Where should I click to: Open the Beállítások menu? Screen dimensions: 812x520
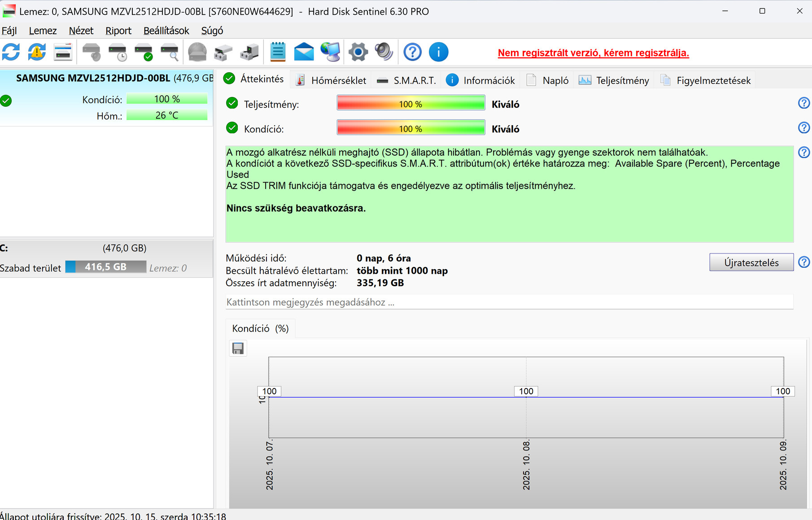pyautogui.click(x=166, y=31)
